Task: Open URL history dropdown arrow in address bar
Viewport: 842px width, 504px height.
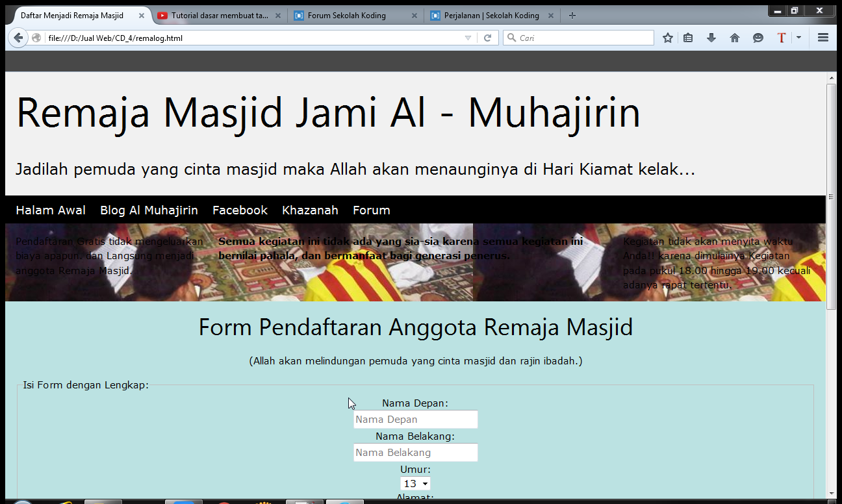Action: click(x=468, y=38)
